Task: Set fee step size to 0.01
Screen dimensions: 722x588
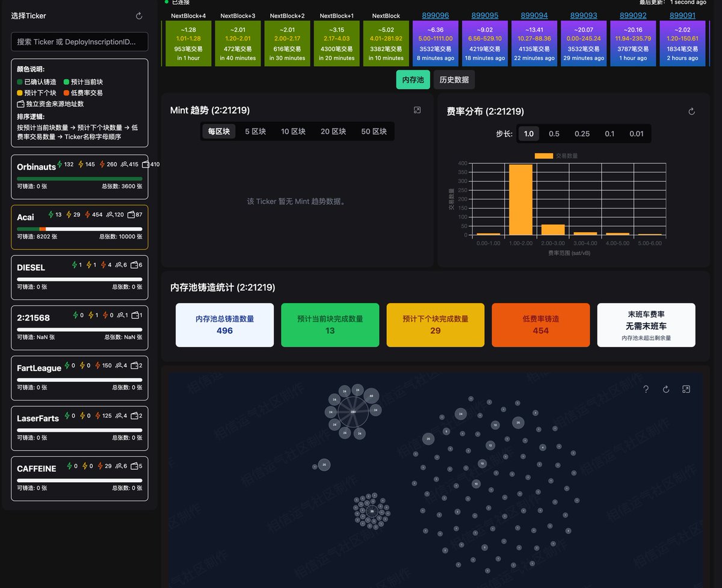Action: [x=637, y=133]
